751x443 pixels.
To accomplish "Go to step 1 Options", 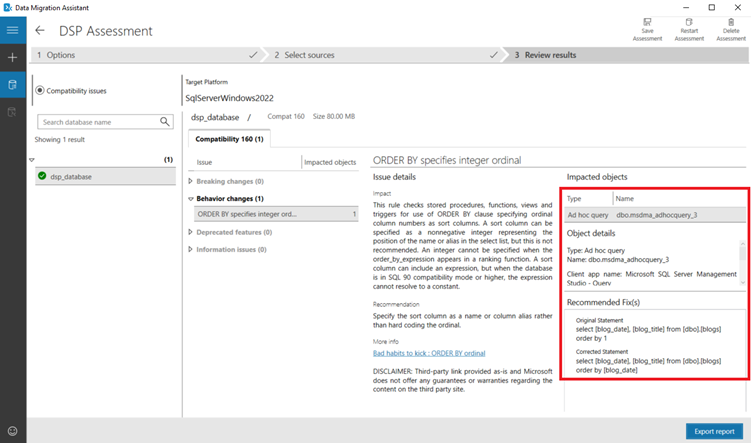I will coord(146,55).
